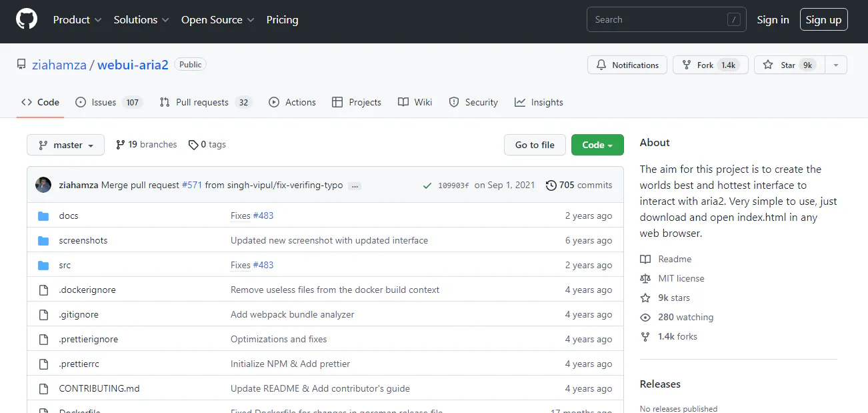Image resolution: width=868 pixels, height=413 pixels.
Task: Open the repository notifications bell
Action: pos(602,65)
